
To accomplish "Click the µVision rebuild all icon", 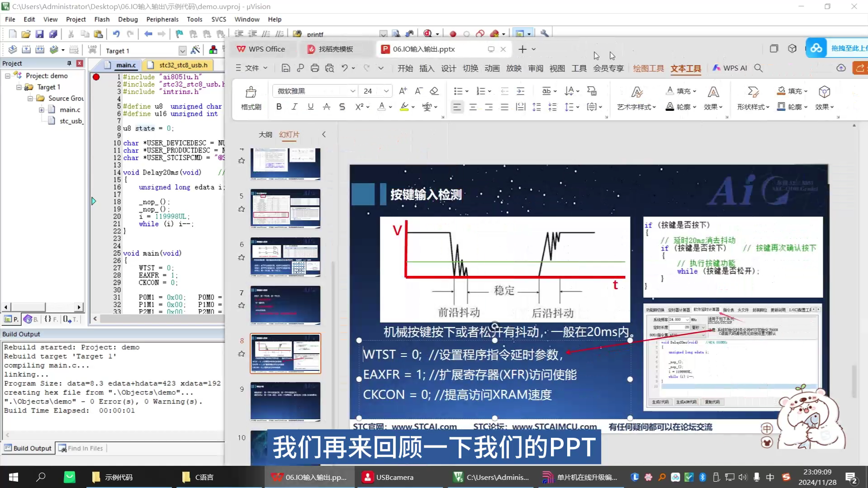I will (x=40, y=50).
